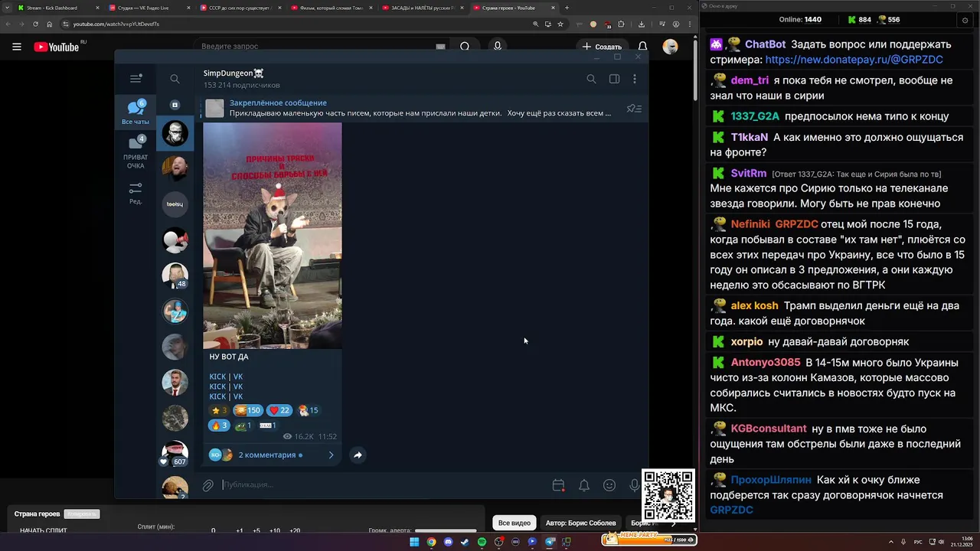Image resolution: width=980 pixels, height=551 pixels.
Task: Select the ПРИВАТ ОЧКА chat folder
Action: [136, 152]
